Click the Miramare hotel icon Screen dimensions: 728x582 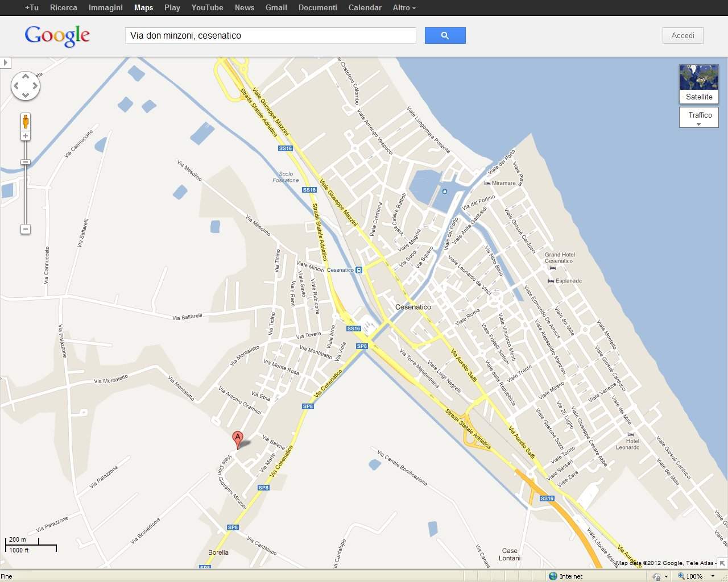487,183
